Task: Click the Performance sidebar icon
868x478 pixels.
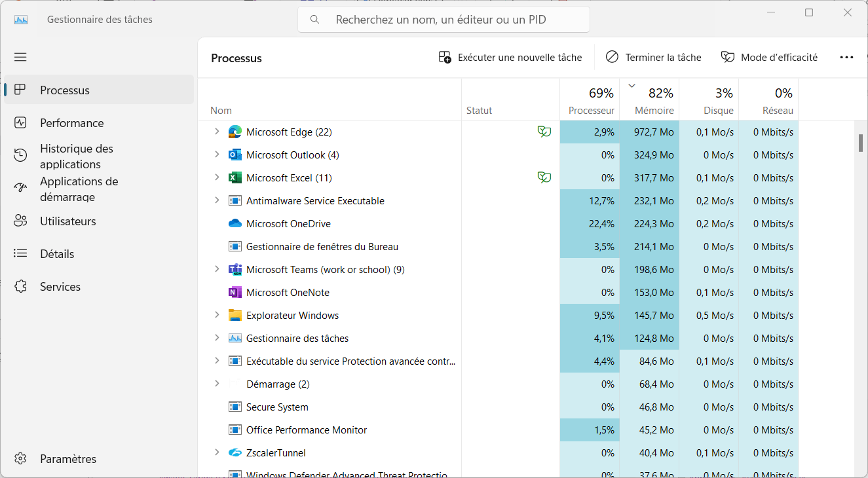Action: point(20,122)
